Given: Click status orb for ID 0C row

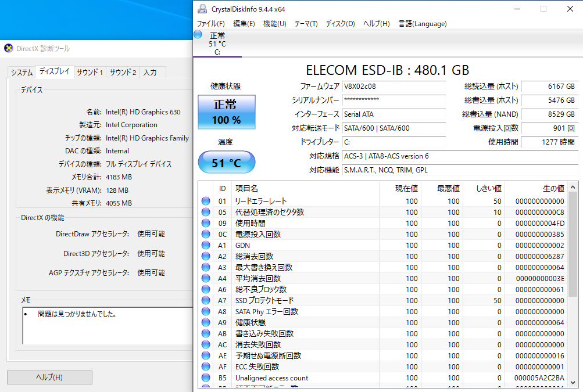Looking at the screenshot, I should [206, 235].
